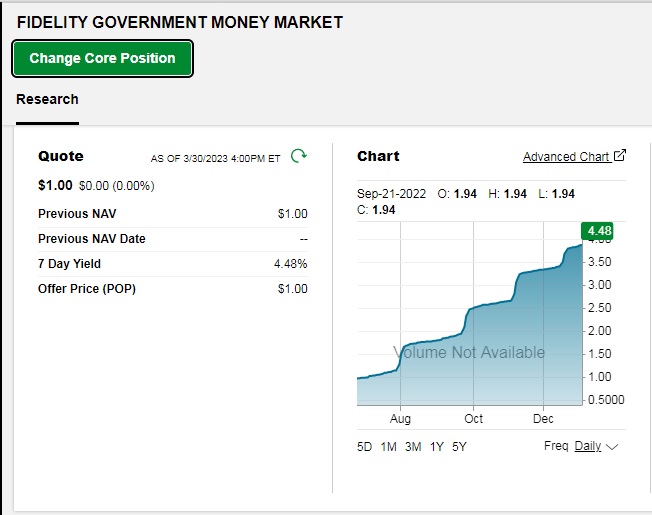Click the Oct label on chart axis

click(474, 419)
